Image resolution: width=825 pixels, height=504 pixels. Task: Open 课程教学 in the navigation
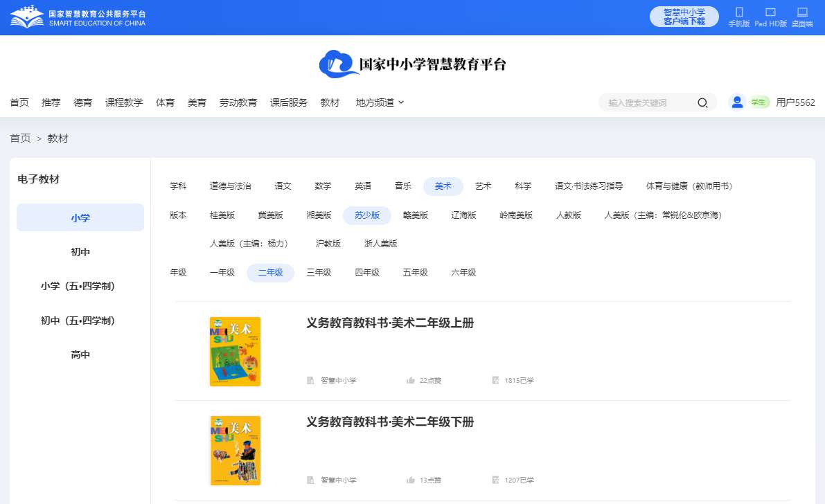[x=124, y=102]
